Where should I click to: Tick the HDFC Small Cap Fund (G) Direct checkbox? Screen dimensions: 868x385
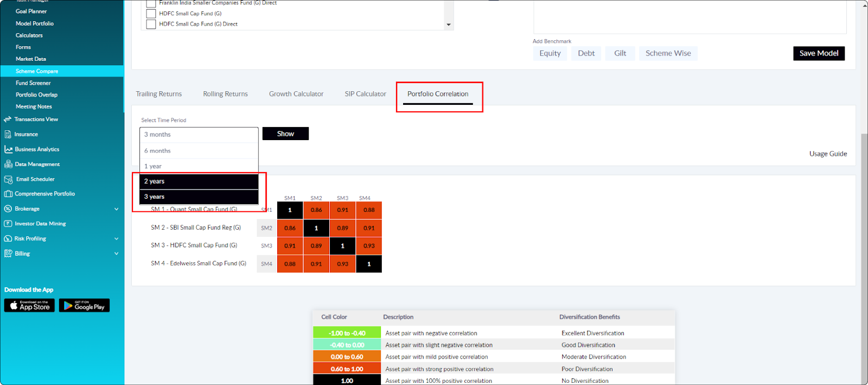(151, 24)
